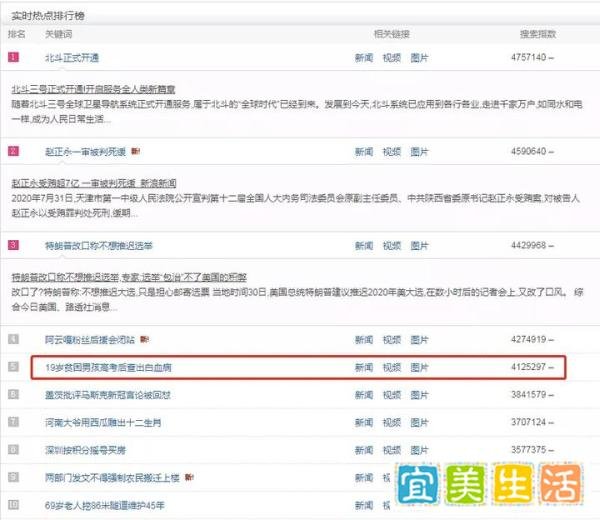Open headline 北斗三号正式开通!开启服务全人类新篇章
This screenshot has height=520, width=600.
click(x=93, y=89)
